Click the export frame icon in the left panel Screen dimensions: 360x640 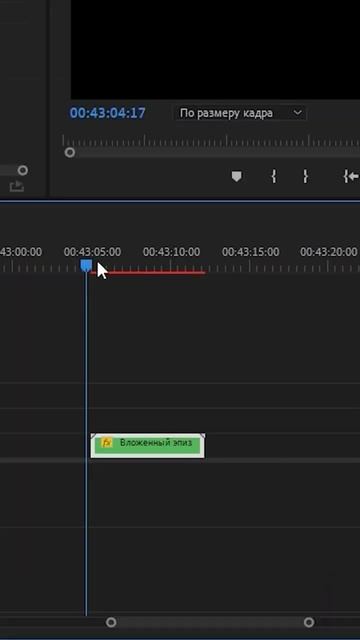click(17, 187)
